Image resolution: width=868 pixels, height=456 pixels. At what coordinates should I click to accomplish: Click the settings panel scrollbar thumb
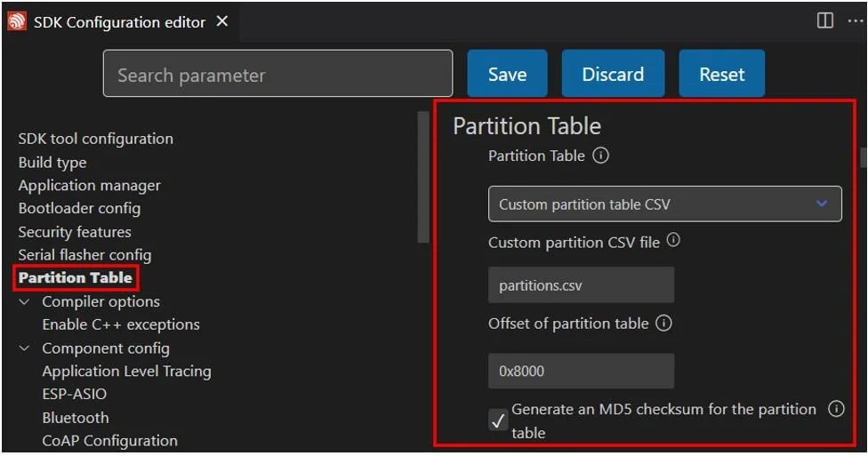pos(863,157)
